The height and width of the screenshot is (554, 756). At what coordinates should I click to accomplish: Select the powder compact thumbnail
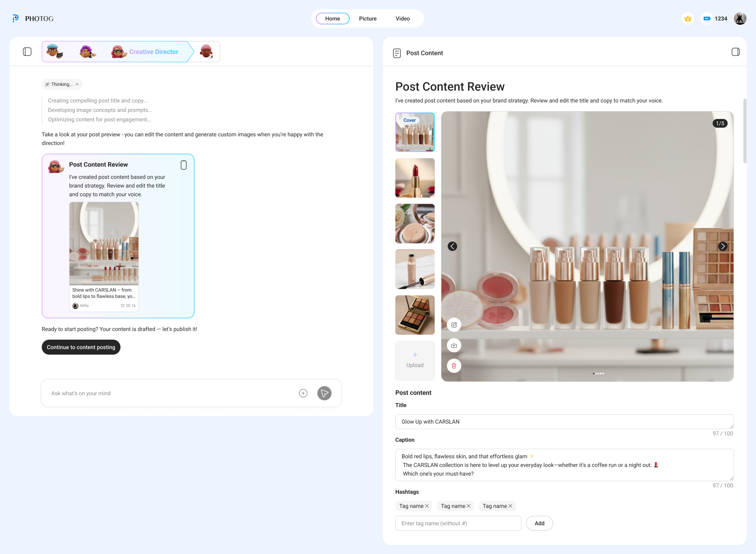pos(415,223)
